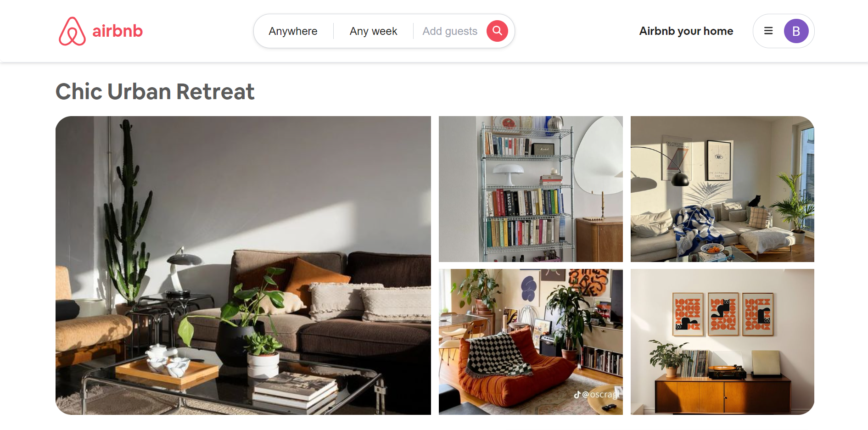
Task: Click the Airbnb bélo logo symbol
Action: tap(72, 31)
